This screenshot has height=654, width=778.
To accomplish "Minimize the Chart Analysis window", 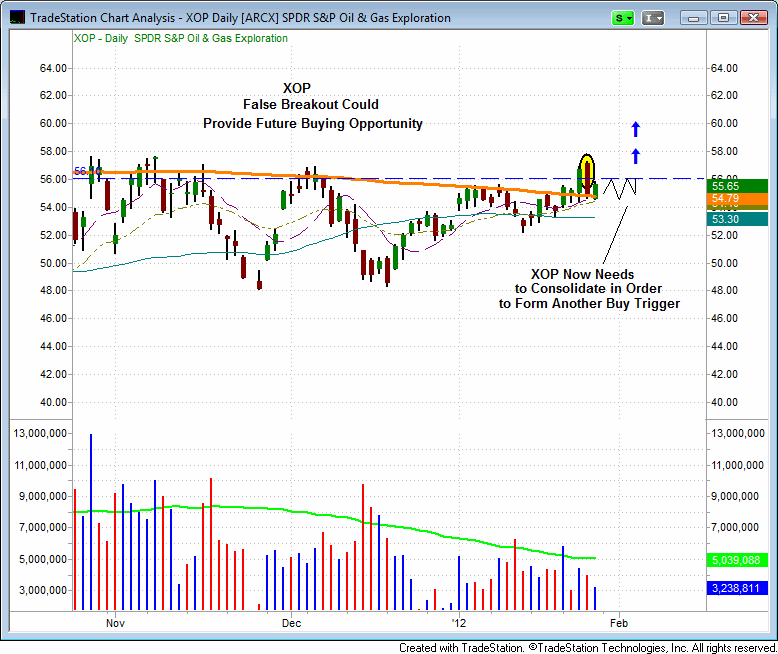I will (694, 18).
